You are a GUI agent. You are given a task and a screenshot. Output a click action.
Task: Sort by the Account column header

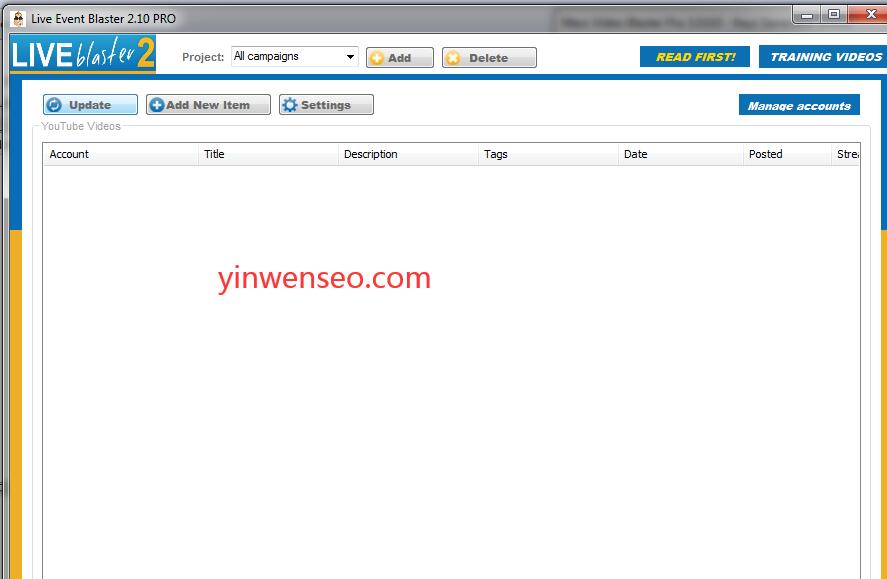pyautogui.click(x=120, y=154)
